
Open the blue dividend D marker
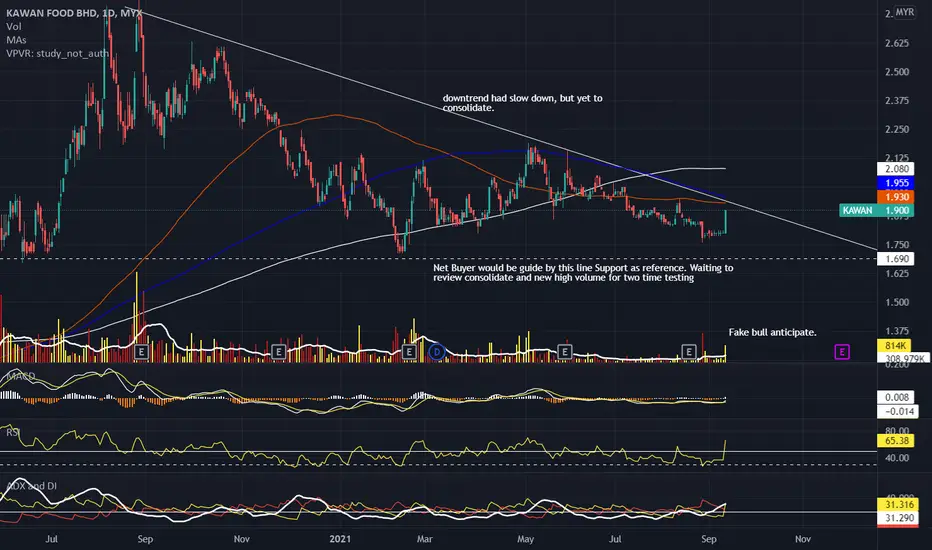[437, 352]
